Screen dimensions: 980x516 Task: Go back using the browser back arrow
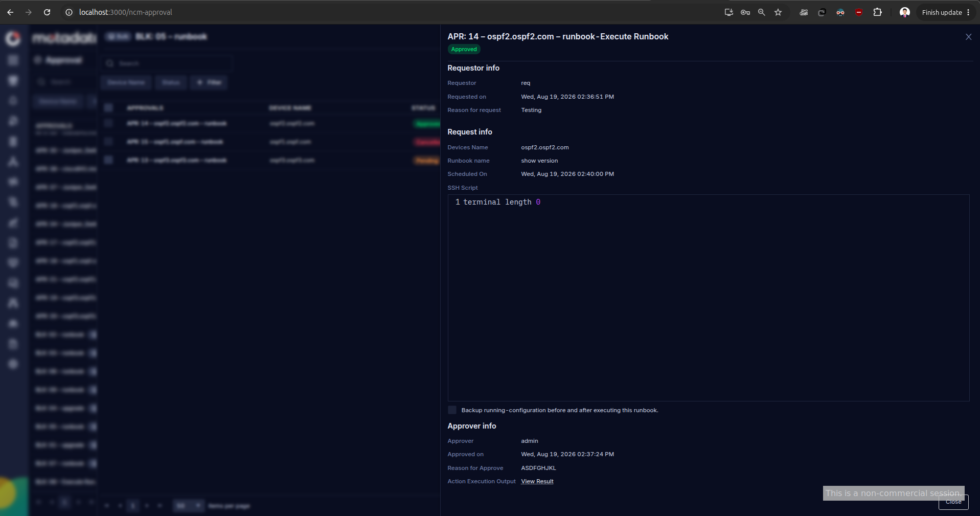(x=11, y=12)
